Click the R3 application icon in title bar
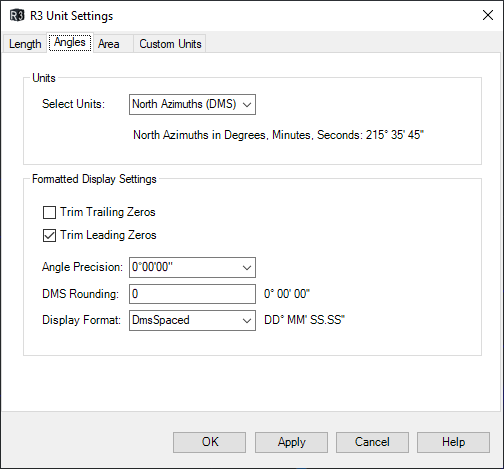 (x=17, y=15)
